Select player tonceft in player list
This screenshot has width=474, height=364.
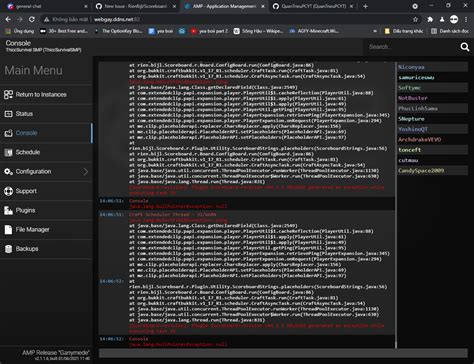(433, 150)
